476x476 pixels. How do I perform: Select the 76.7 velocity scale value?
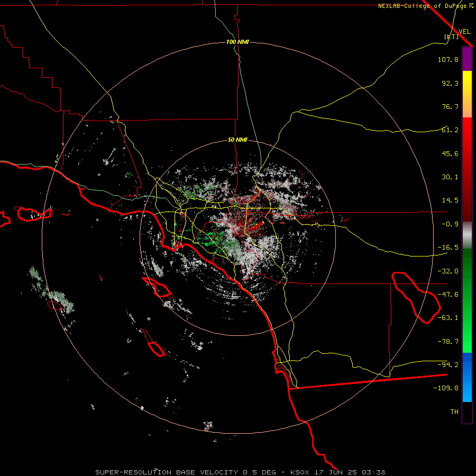tap(450, 106)
